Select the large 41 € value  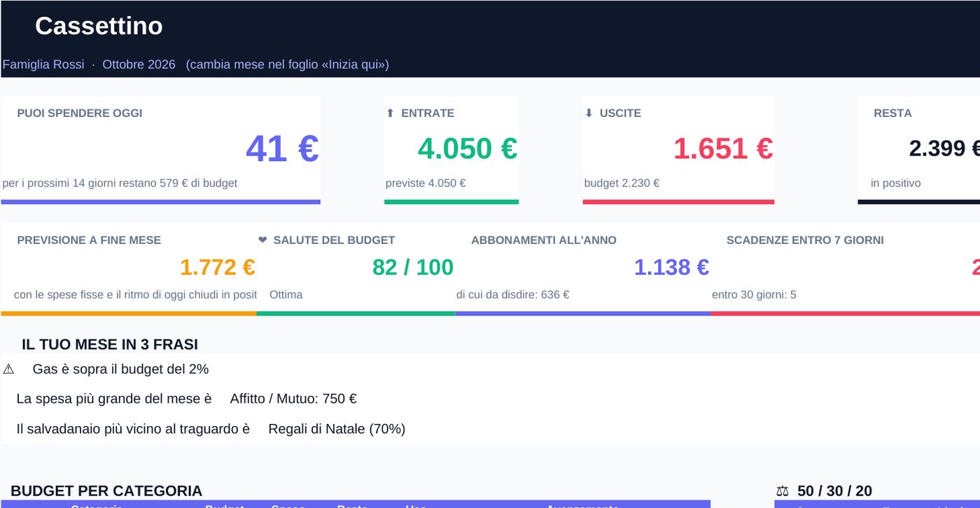(282, 149)
